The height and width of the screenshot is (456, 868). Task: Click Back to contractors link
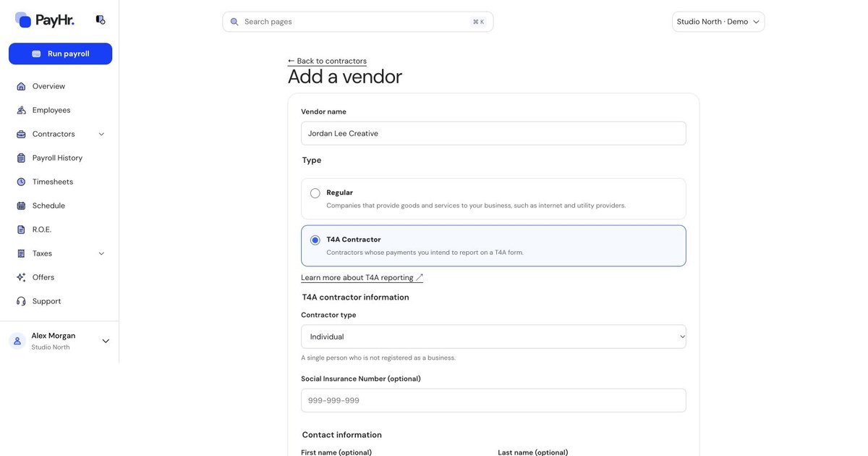pos(327,61)
